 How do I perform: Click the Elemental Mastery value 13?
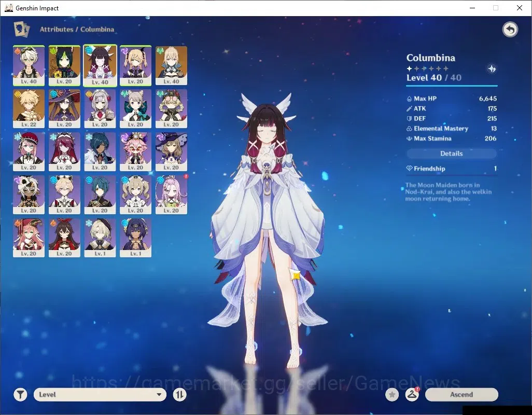click(494, 129)
